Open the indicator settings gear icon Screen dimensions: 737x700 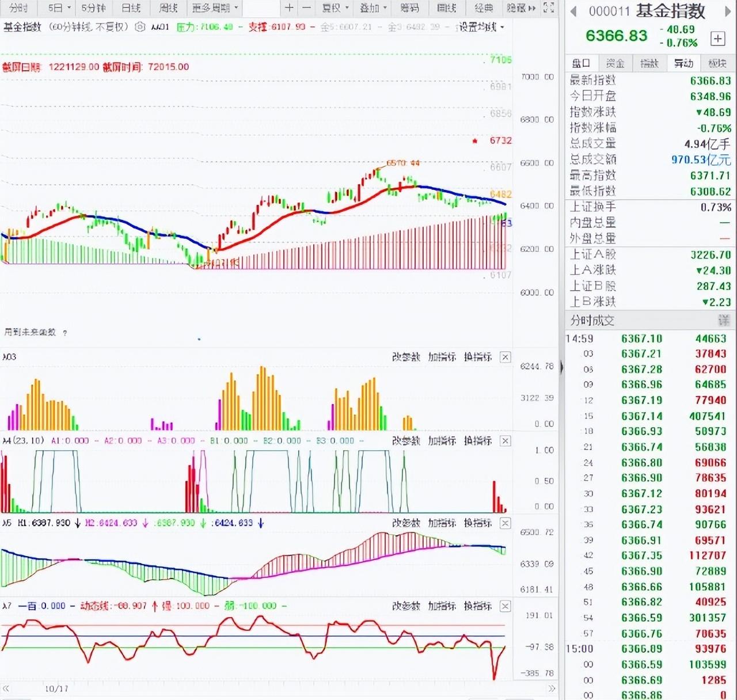click(140, 27)
